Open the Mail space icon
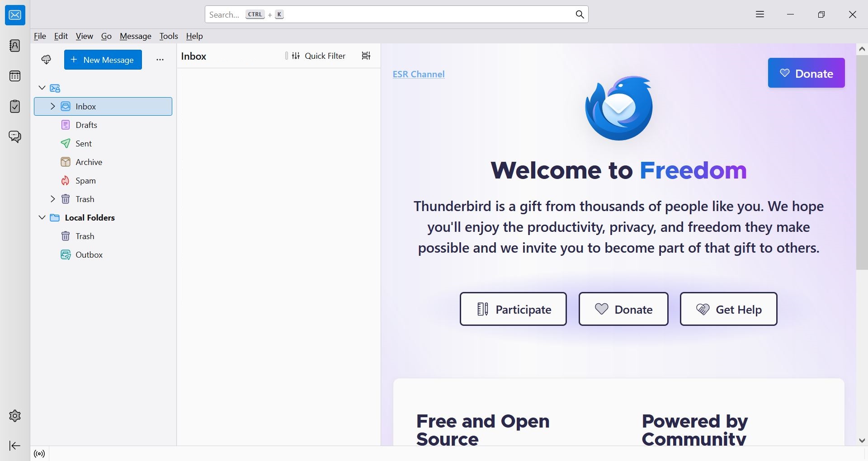Viewport: 868px width, 461px height. [15, 15]
